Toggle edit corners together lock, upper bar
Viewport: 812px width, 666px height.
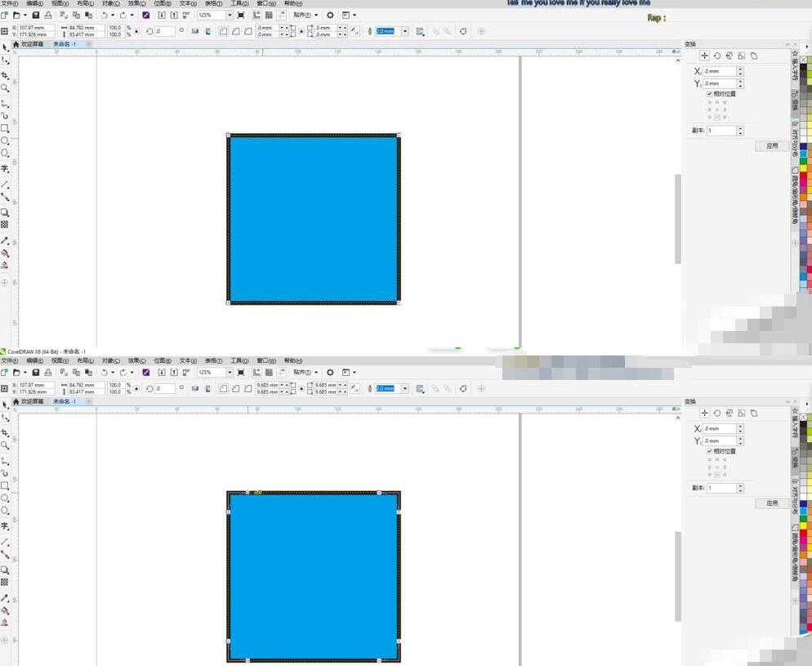[301, 31]
